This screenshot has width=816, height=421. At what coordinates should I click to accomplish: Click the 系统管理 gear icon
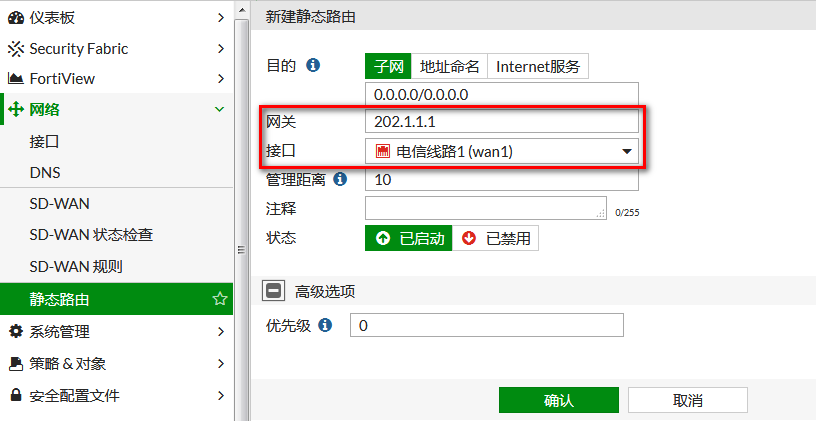pyautogui.click(x=16, y=331)
